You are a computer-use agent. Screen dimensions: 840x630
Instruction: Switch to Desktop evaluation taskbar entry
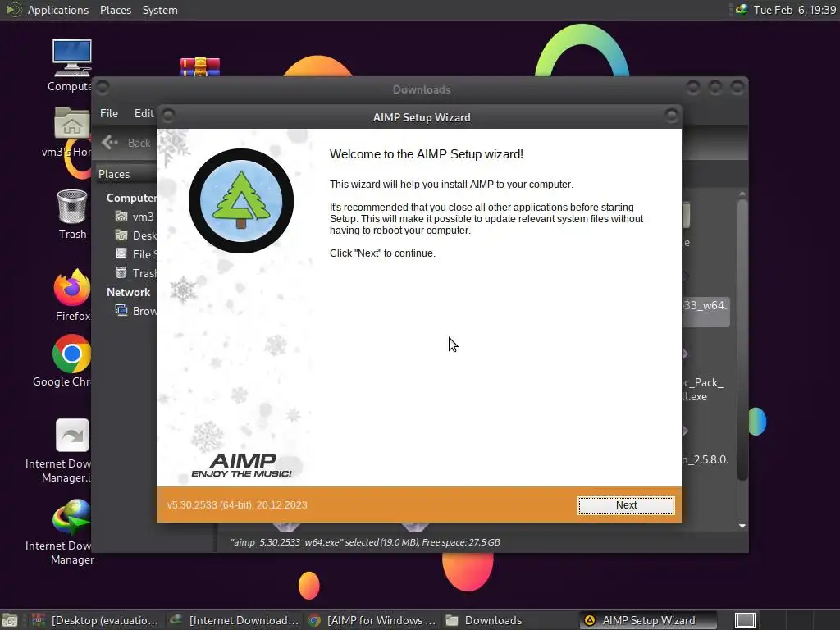coord(95,620)
